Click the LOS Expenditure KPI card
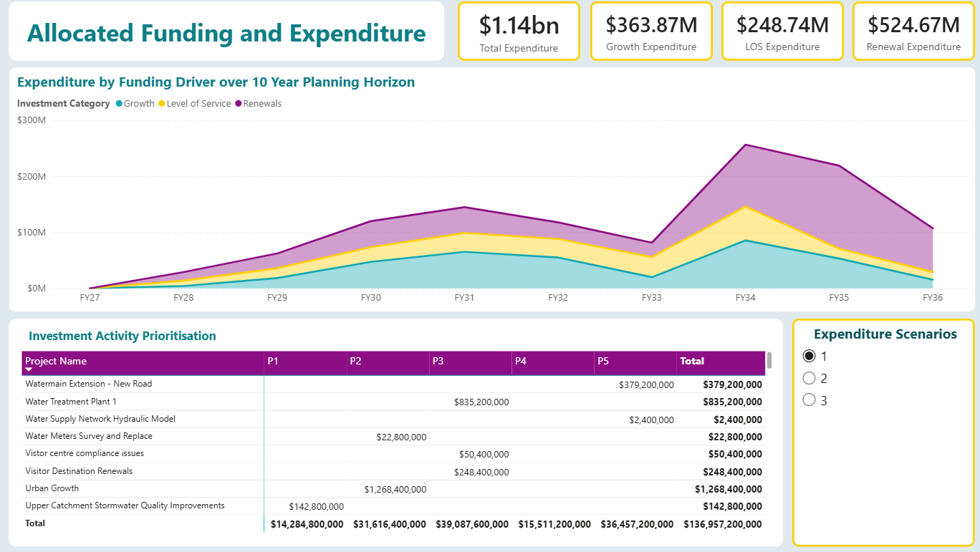Image resolution: width=980 pixels, height=552 pixels. tap(782, 32)
